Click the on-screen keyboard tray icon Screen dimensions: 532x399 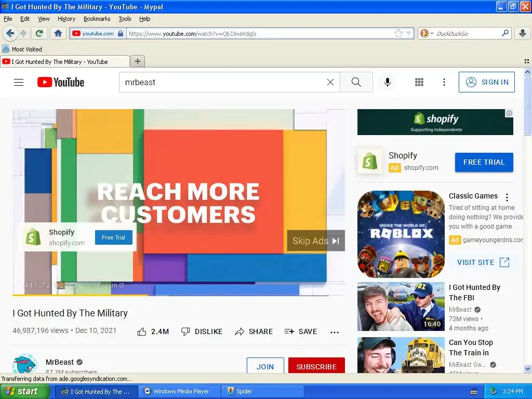[x=474, y=392]
